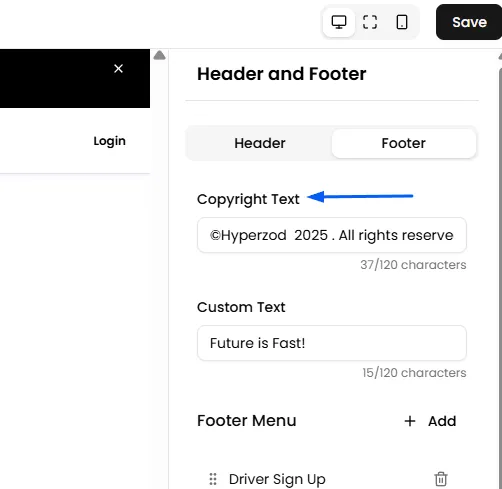
Task: Close the black banner with X
Action: [118, 69]
